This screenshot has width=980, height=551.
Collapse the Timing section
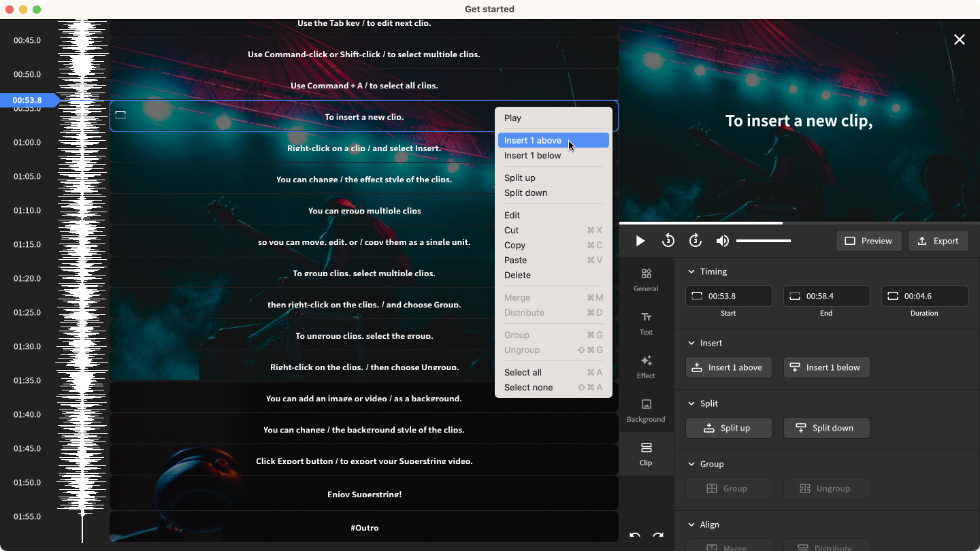692,271
